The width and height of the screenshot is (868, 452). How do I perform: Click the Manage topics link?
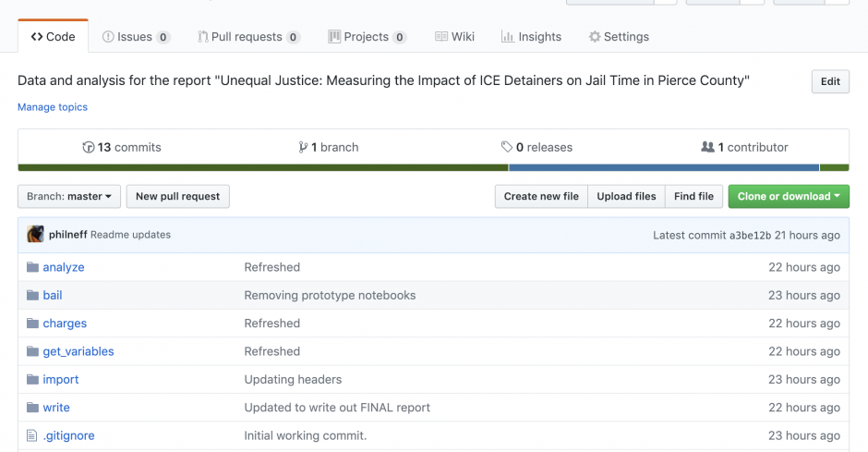(x=53, y=107)
